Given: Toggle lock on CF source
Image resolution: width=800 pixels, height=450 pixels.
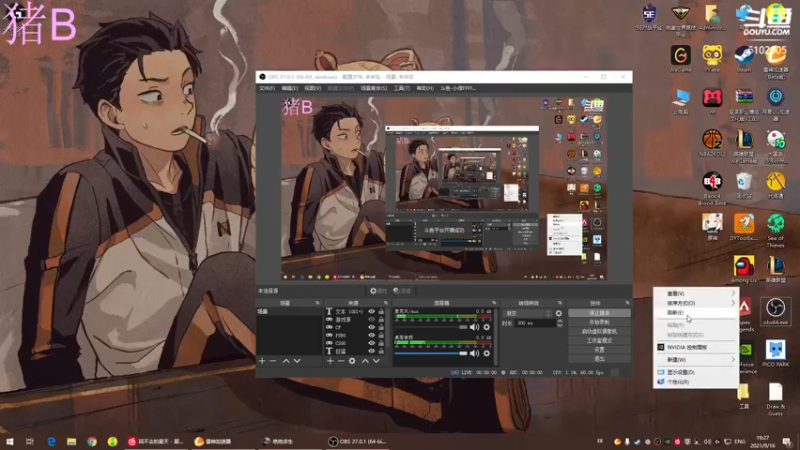Looking at the screenshot, I should pyautogui.click(x=381, y=327).
